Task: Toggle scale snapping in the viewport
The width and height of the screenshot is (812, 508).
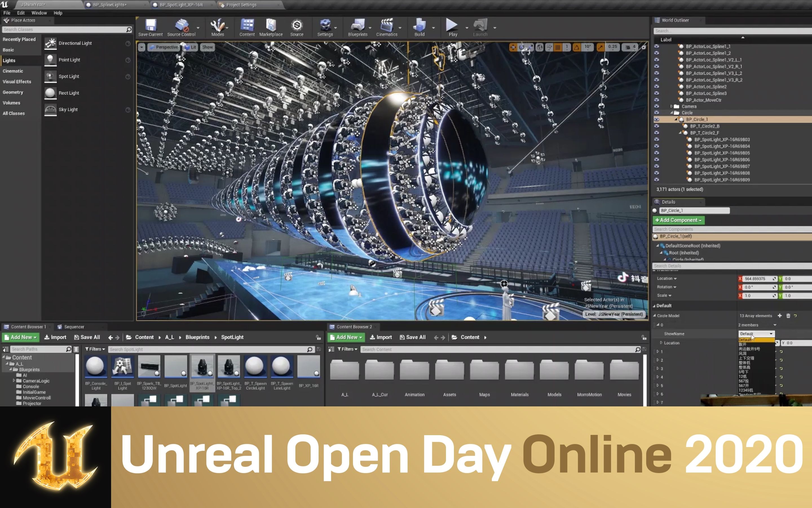Action: point(601,47)
